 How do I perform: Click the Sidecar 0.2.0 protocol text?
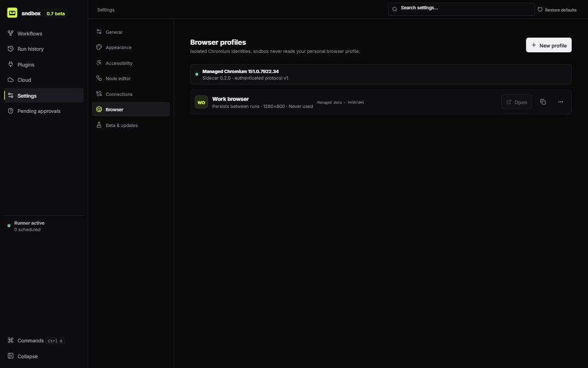245,78
